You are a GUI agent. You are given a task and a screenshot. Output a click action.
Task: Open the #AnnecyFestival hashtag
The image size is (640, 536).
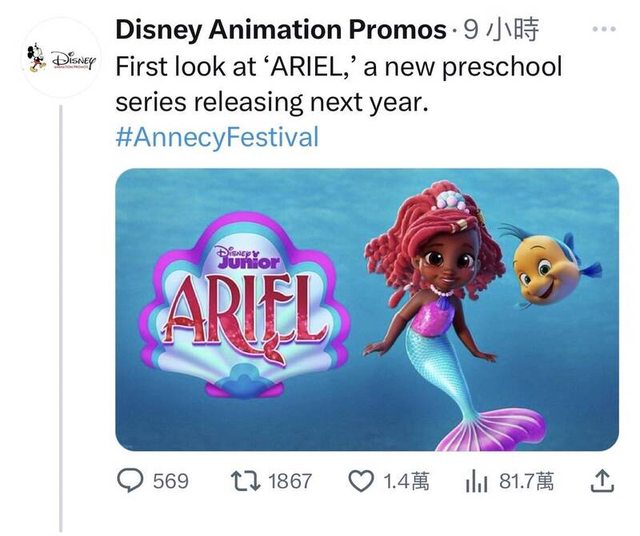tap(217, 137)
